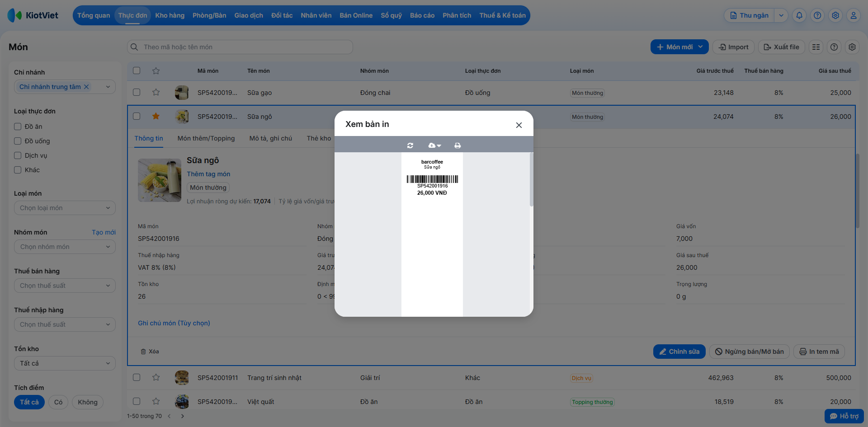868x427 pixels.
Task: Toggle favorite star in table header
Action: 156,70
